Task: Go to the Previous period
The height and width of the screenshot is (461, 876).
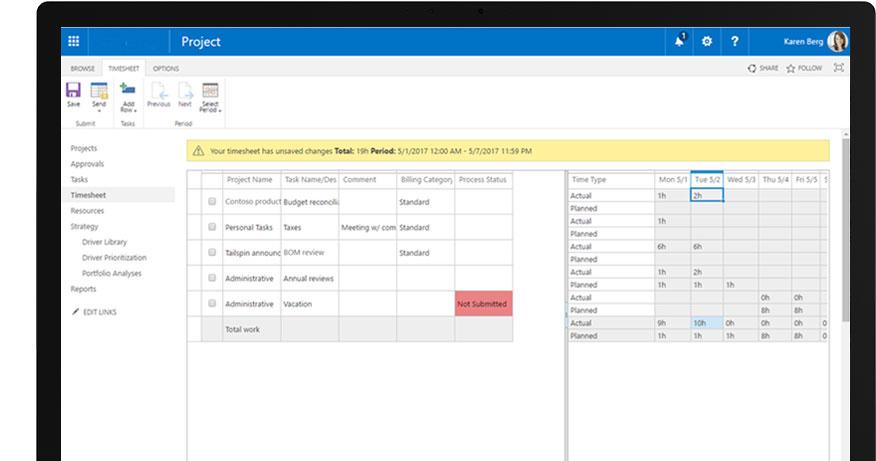Action: click(x=158, y=94)
